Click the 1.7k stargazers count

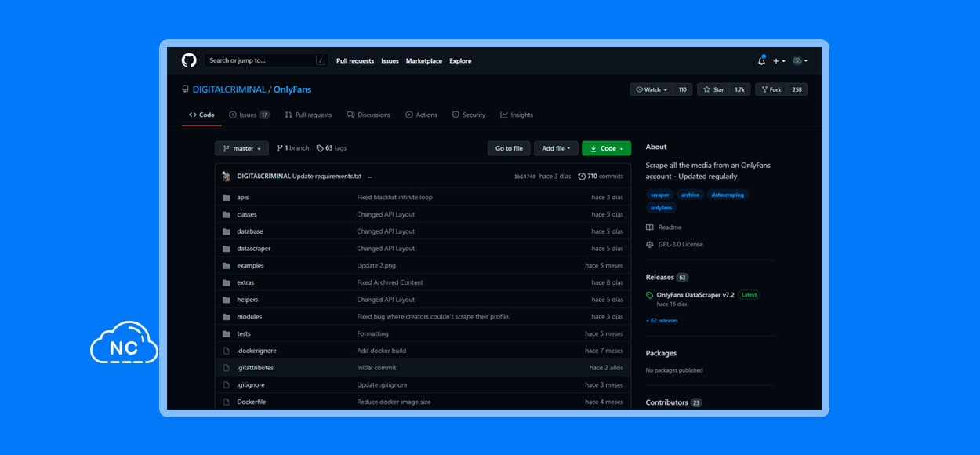click(739, 90)
